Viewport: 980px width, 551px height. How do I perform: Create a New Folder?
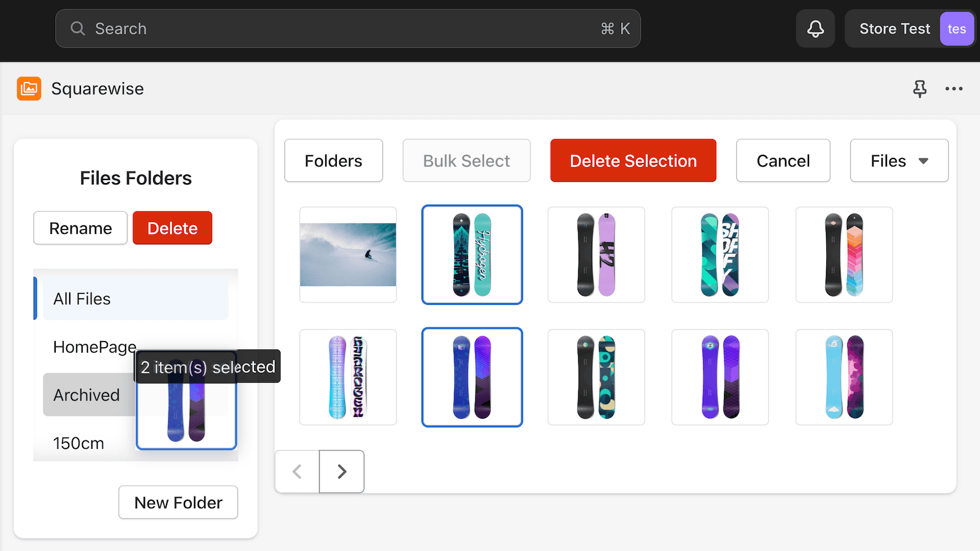point(178,502)
